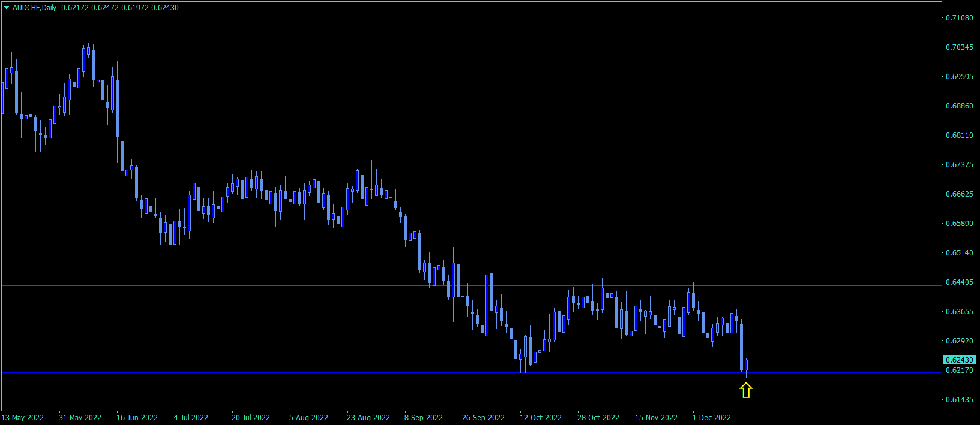Click the small triangle beside AUDCHF,Daily

click(x=7, y=8)
